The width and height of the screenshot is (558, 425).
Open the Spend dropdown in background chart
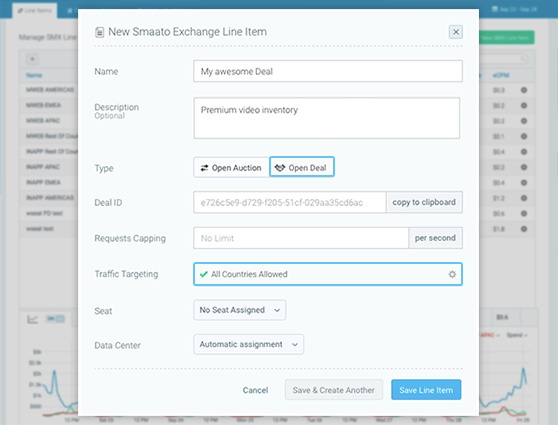(517, 335)
